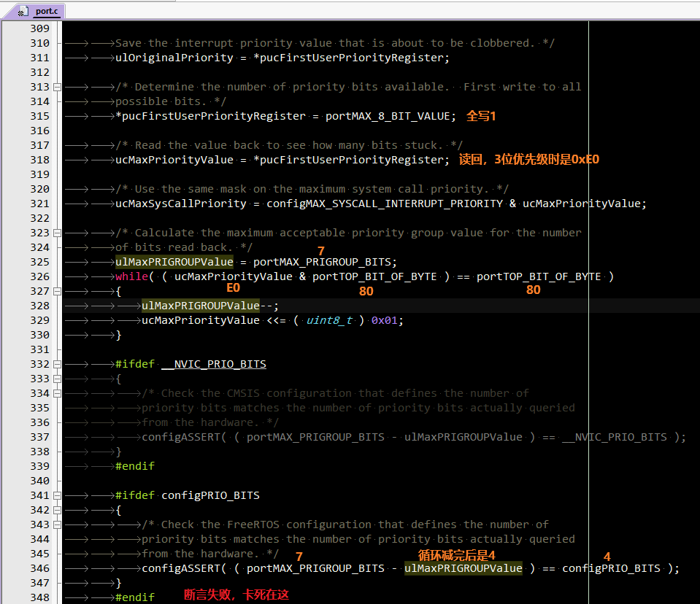Click line number 328 in the gutter
This screenshot has height=604, width=700.
point(39,306)
